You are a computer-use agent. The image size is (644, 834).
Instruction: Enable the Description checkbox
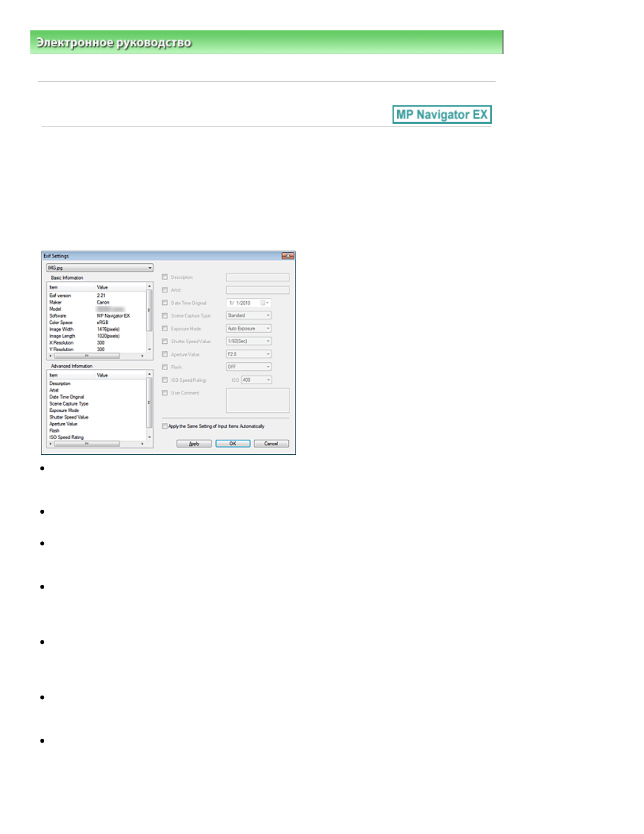pos(165,277)
